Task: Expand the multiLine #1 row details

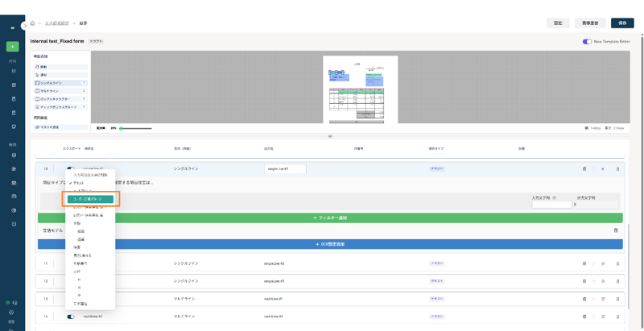Action: pos(602,299)
